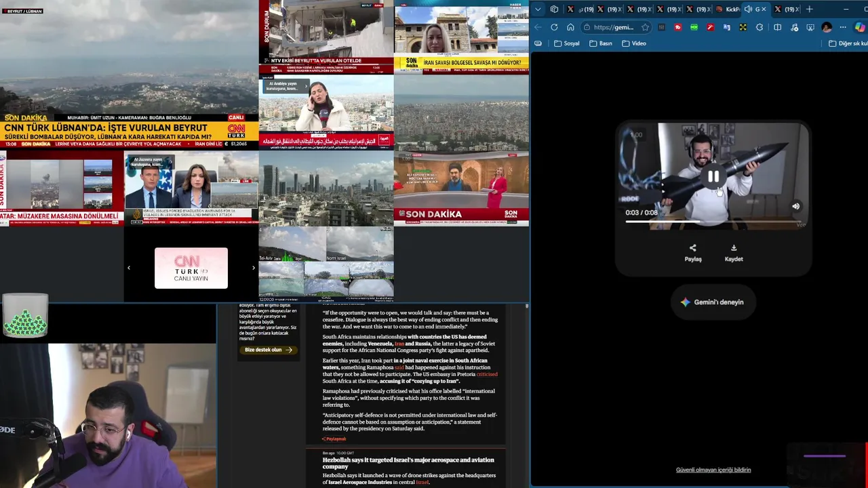Select the Tel-Aviv four-camera feed
The height and width of the screenshot is (488, 868).
tap(326, 264)
